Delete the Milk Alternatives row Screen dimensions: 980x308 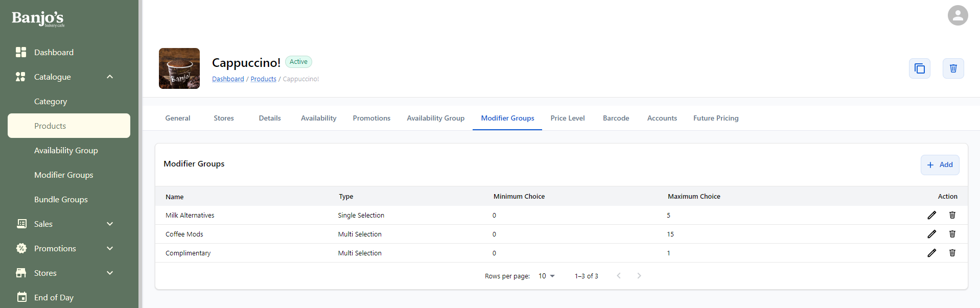click(952, 215)
